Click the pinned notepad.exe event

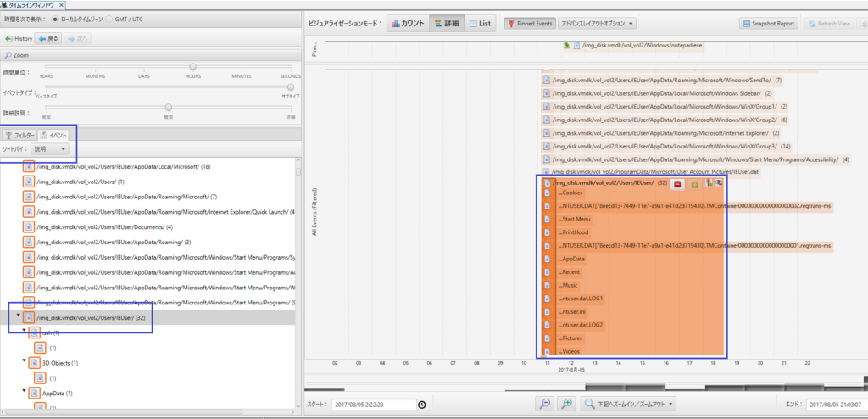pyautogui.click(x=643, y=46)
